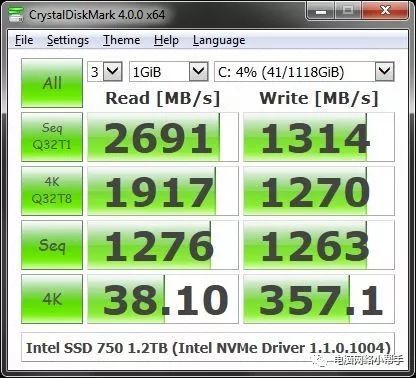Open the Theme menu

[121, 40]
